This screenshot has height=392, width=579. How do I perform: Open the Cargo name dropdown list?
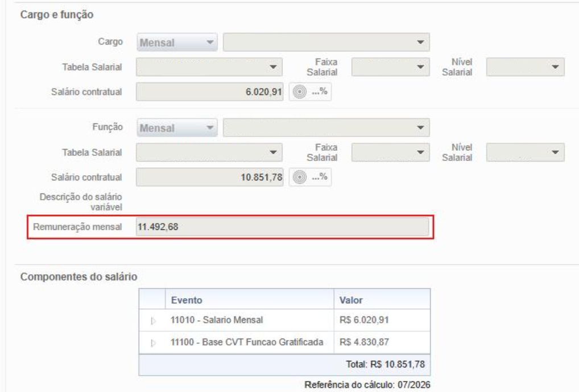coord(326,42)
